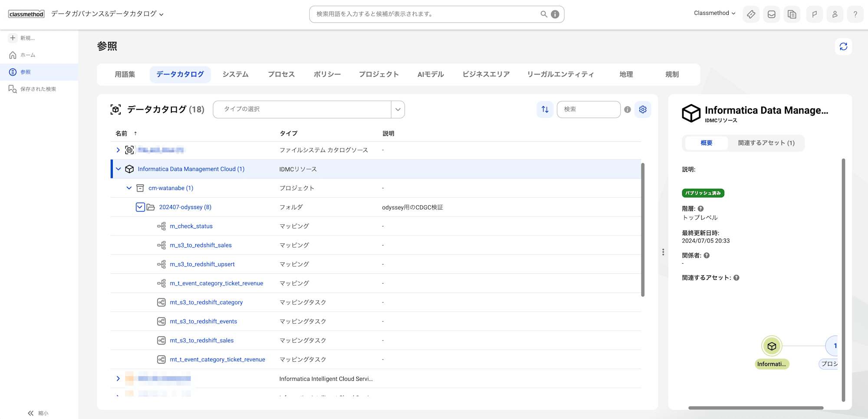The height and width of the screenshot is (419, 868).
Task: Click the Informati... node in the relationship graph
Action: 772,346
